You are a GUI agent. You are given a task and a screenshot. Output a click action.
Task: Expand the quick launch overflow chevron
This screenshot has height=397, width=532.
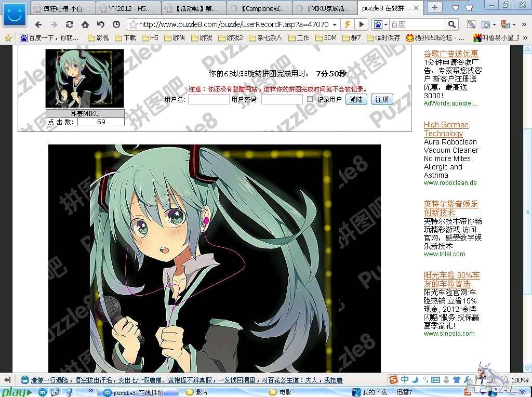(x=90, y=391)
